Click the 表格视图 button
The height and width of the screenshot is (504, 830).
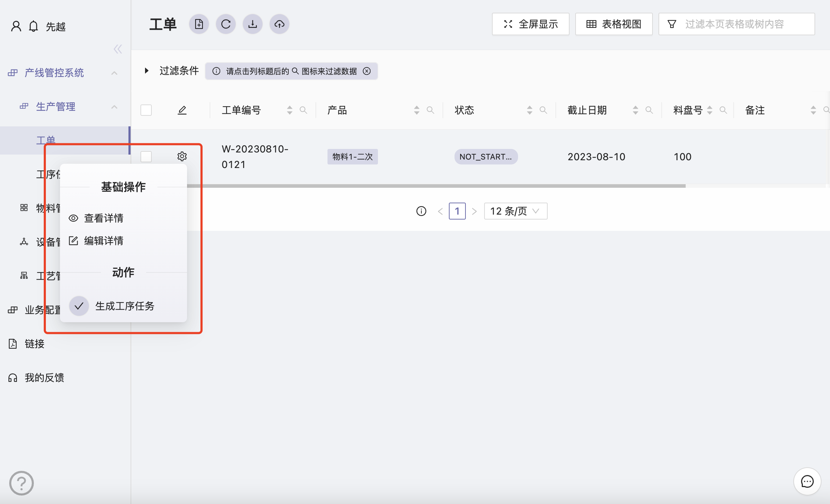pos(614,24)
